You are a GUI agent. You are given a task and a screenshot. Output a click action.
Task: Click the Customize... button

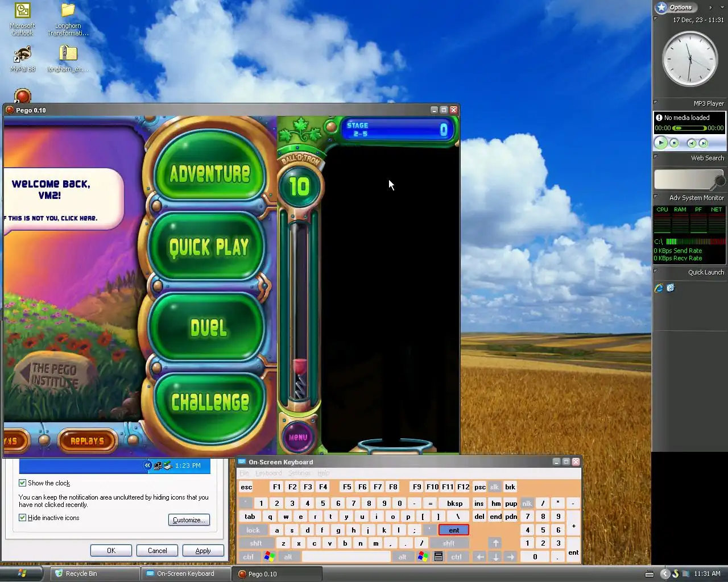click(x=189, y=520)
